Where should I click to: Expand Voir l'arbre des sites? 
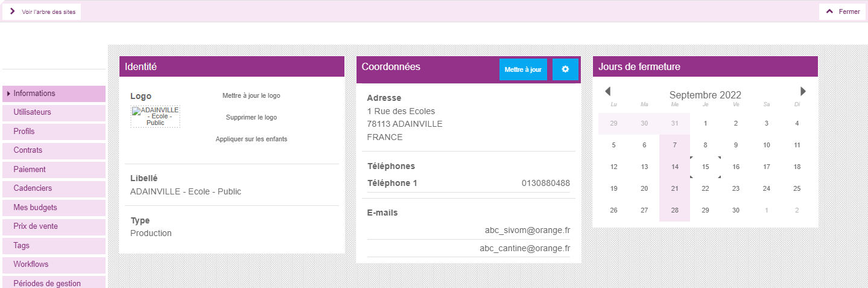click(42, 11)
